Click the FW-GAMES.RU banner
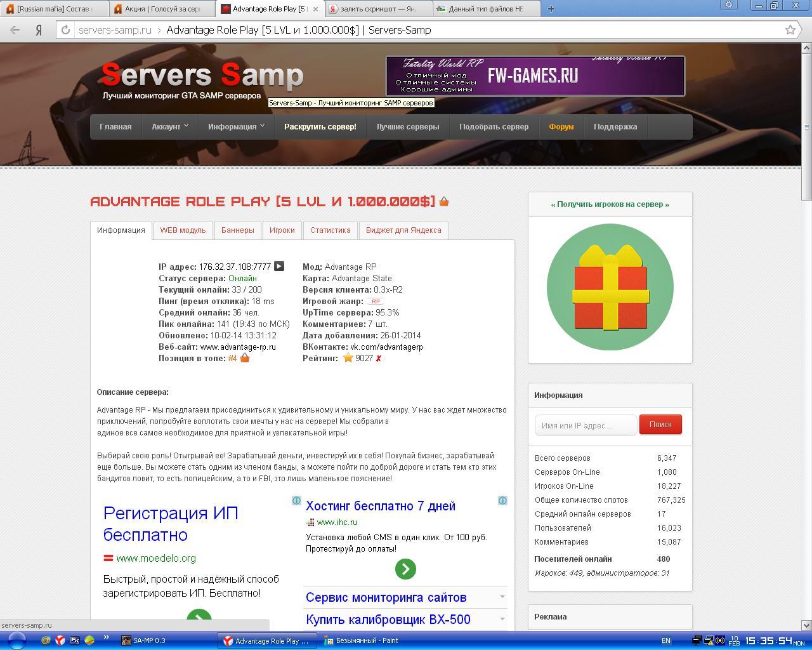 (535, 76)
